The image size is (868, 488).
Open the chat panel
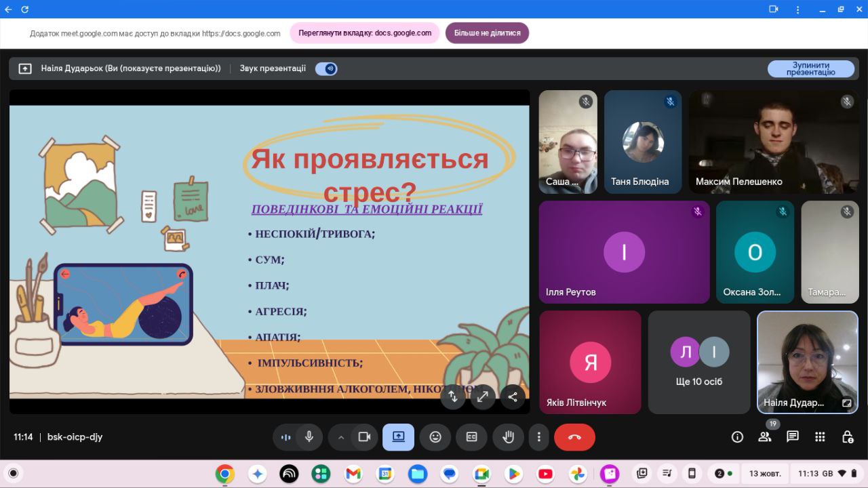(792, 437)
